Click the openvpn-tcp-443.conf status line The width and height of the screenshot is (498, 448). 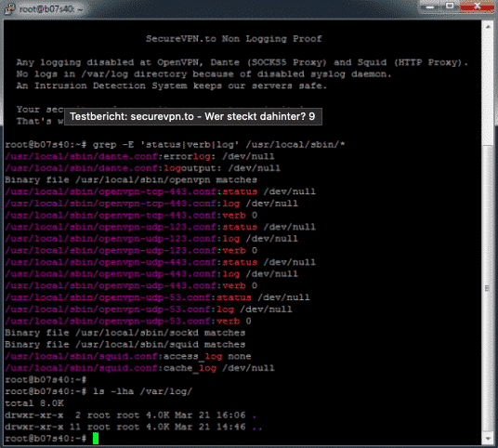pyautogui.click(x=161, y=191)
